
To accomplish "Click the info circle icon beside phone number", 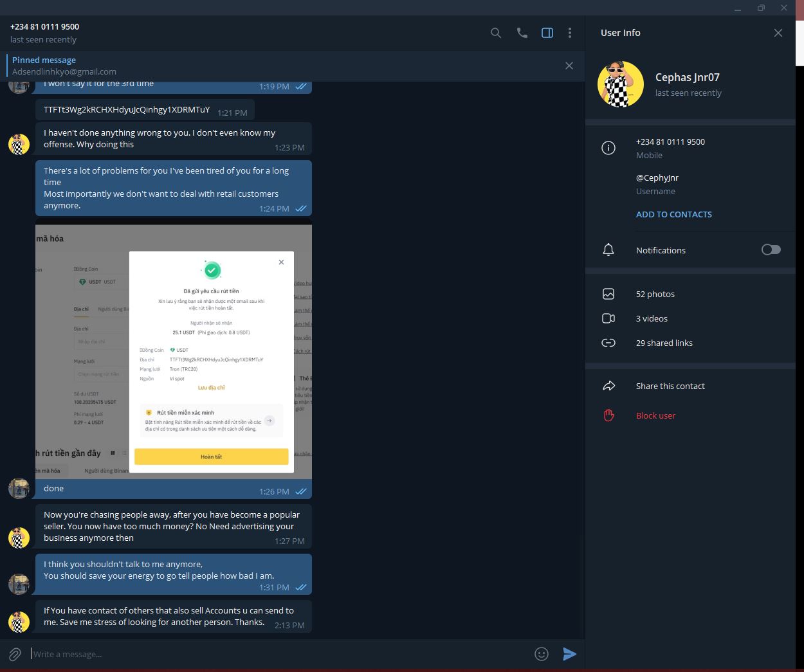I will point(608,148).
